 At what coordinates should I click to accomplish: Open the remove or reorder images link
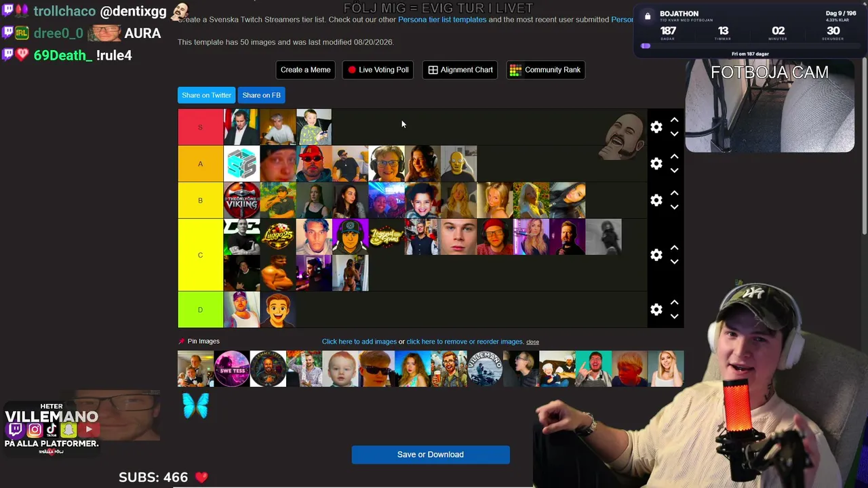(465, 342)
